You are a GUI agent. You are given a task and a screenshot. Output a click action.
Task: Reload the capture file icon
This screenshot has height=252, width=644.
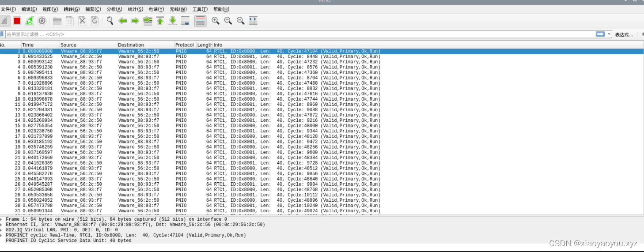(x=95, y=21)
